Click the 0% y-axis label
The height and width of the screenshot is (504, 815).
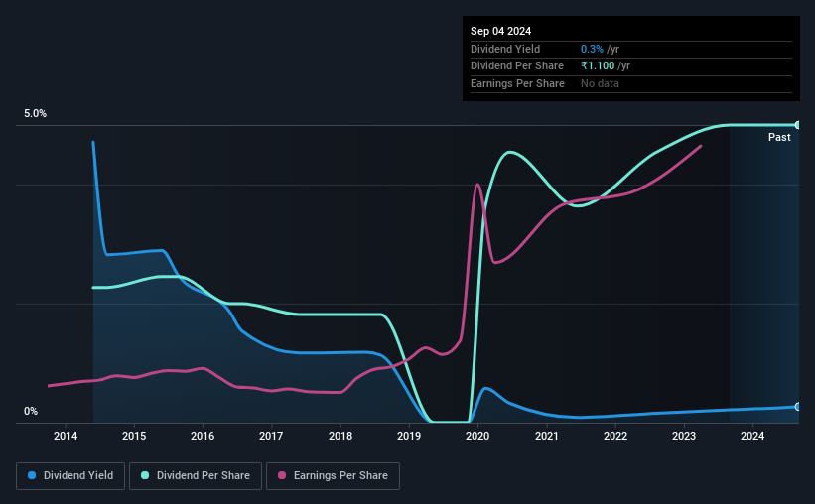31,411
